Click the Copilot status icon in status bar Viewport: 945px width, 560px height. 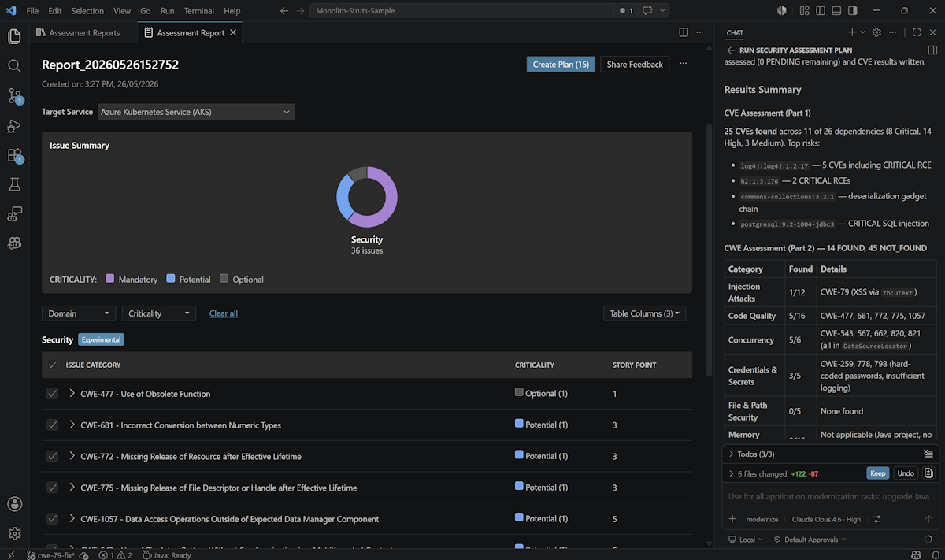[915, 554]
